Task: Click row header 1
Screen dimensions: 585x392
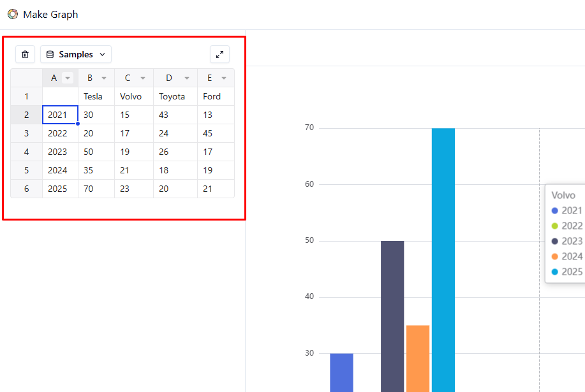Action: tap(27, 96)
